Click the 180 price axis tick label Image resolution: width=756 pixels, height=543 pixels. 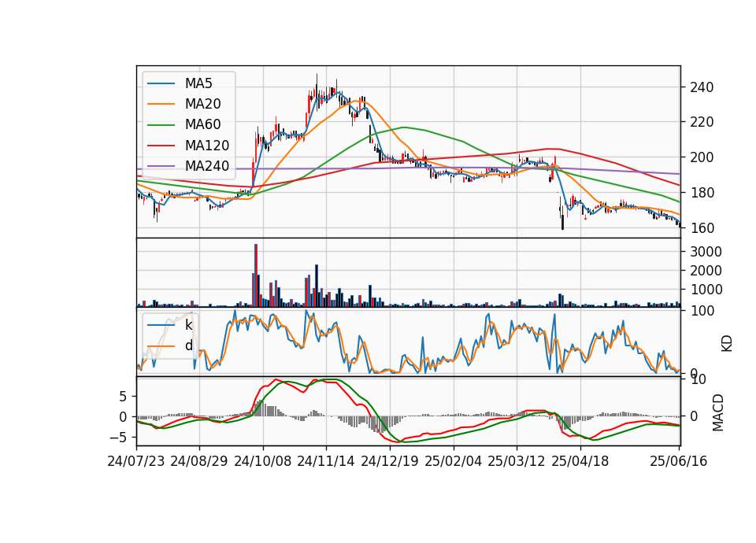702,193
